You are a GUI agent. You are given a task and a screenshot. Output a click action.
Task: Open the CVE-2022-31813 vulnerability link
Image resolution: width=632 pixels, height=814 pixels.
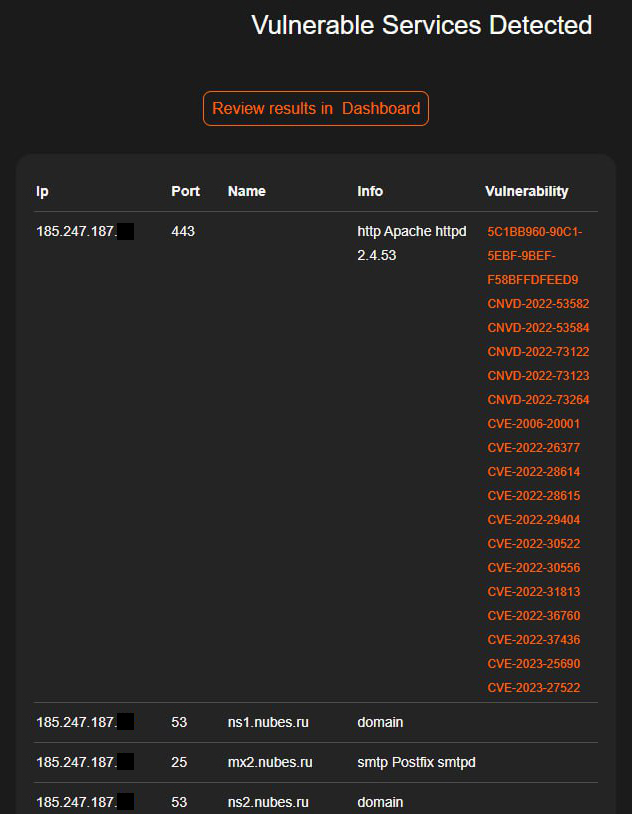[534, 592]
